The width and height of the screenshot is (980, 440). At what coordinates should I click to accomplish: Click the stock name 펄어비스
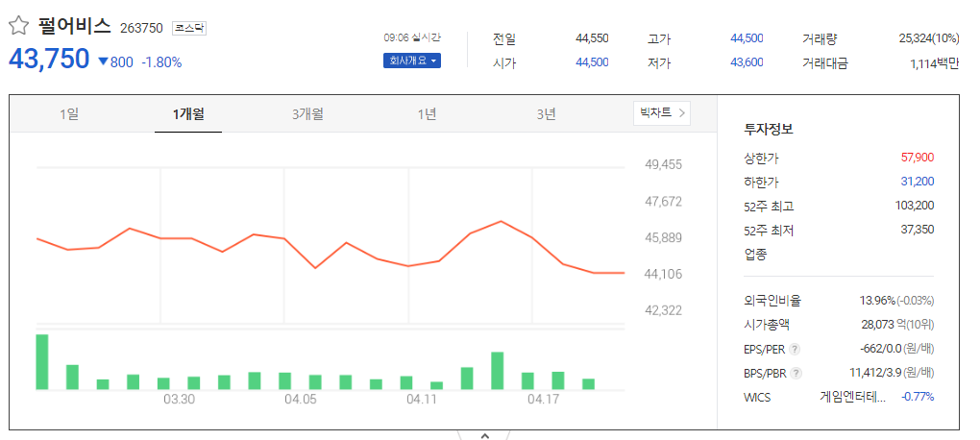(x=74, y=26)
